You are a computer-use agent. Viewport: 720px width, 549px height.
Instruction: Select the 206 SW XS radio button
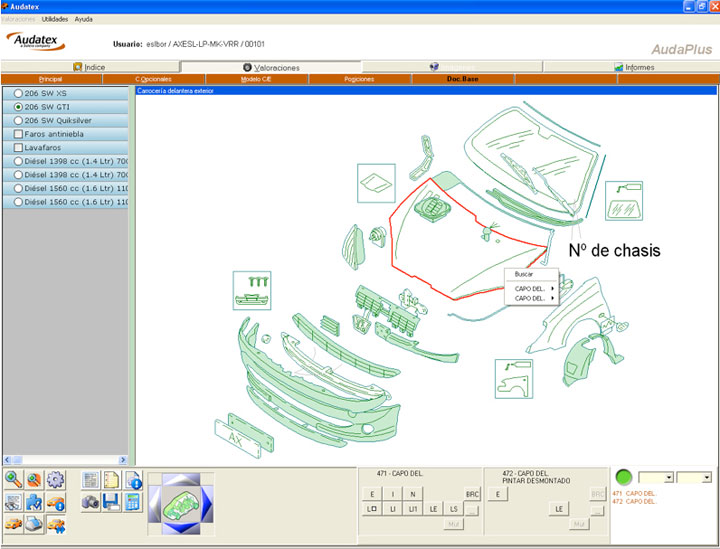[x=18, y=93]
